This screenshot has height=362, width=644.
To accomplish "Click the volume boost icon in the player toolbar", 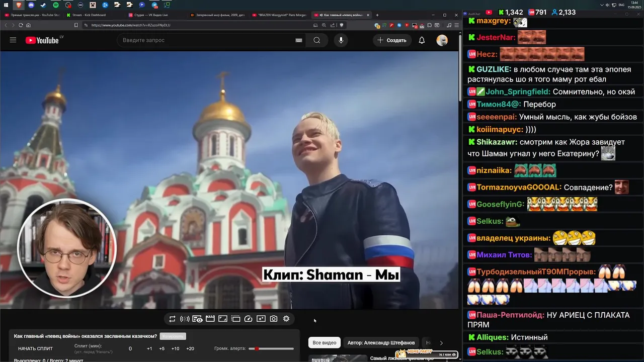I will tap(185, 319).
